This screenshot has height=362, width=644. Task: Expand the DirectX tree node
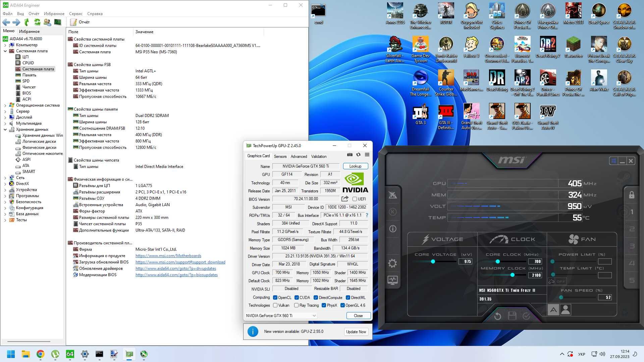[x=5, y=184]
